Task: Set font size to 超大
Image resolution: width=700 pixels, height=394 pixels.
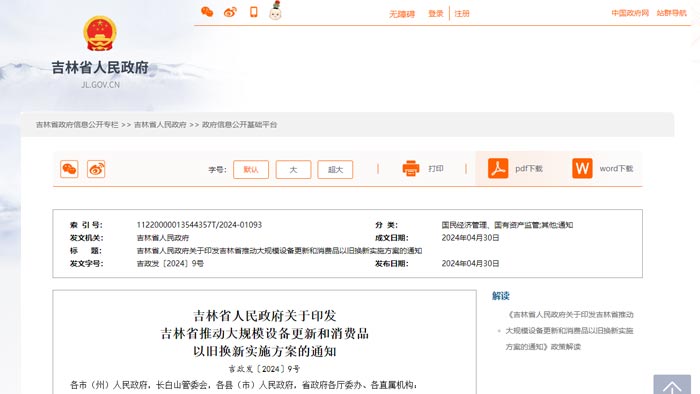Action: [x=335, y=170]
